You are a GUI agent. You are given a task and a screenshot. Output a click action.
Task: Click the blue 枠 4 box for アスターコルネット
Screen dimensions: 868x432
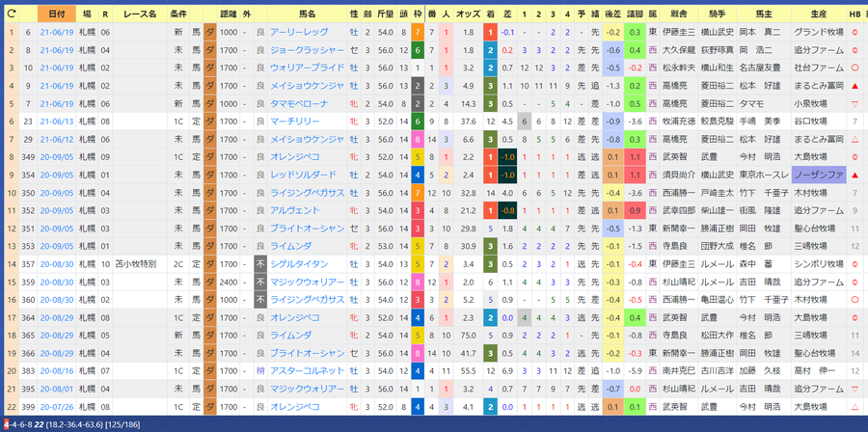(418, 371)
